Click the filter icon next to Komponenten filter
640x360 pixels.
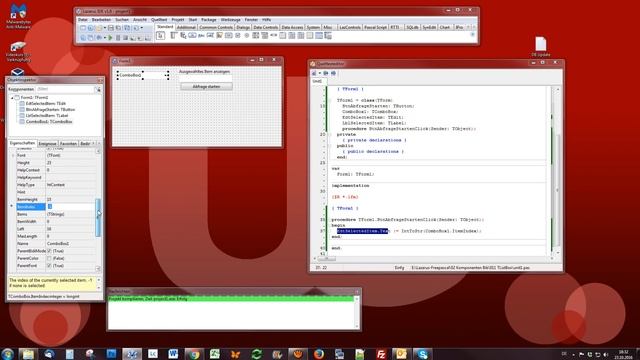pos(98,89)
